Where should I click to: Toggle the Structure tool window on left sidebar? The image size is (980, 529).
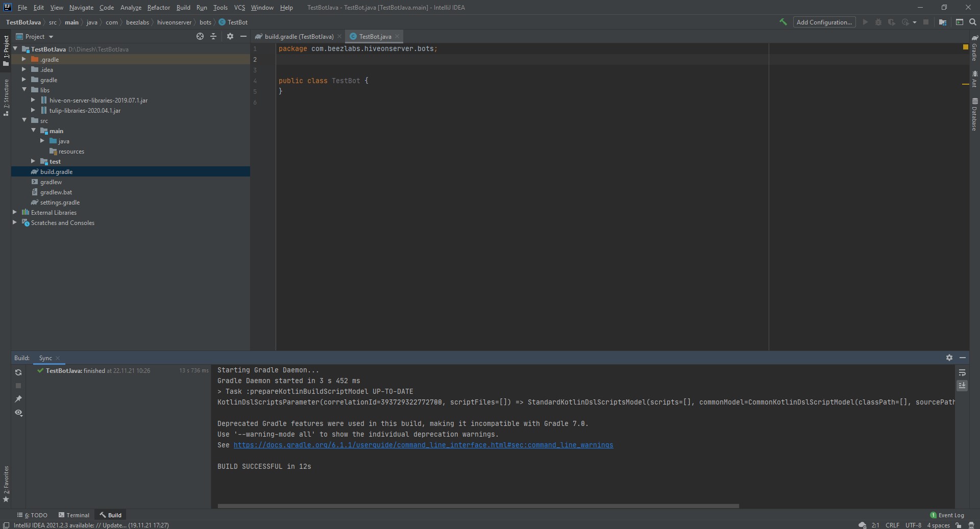pos(6,97)
